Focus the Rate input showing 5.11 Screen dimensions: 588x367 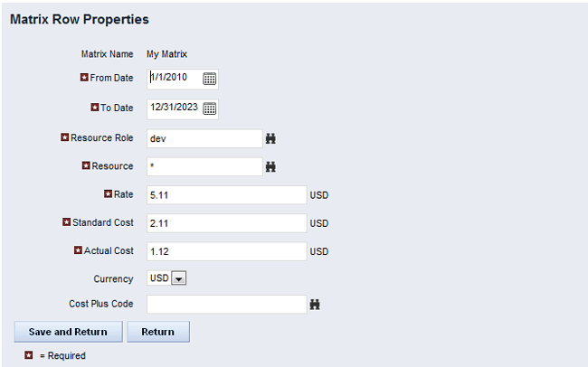pos(226,194)
